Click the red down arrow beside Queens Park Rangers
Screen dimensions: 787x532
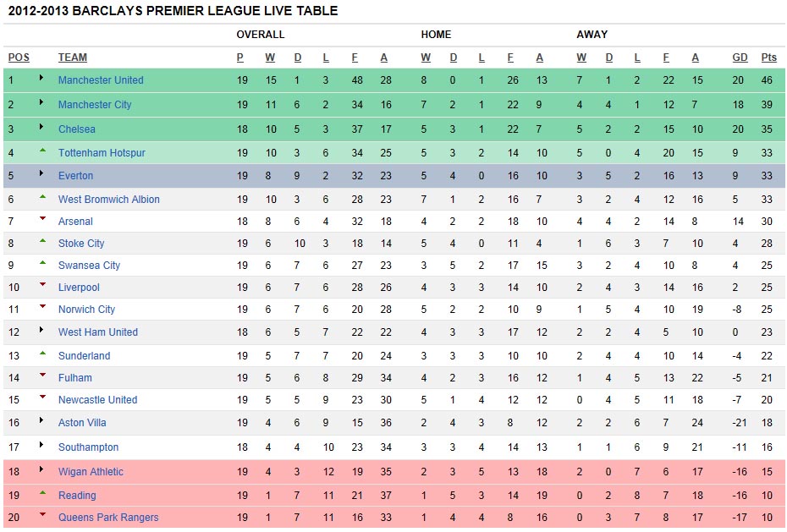click(42, 514)
